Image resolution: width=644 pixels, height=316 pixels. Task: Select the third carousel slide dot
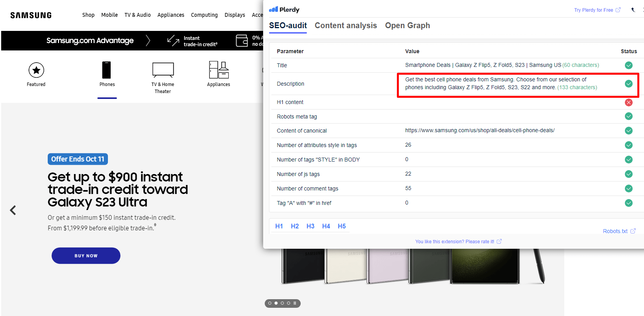[282, 303]
